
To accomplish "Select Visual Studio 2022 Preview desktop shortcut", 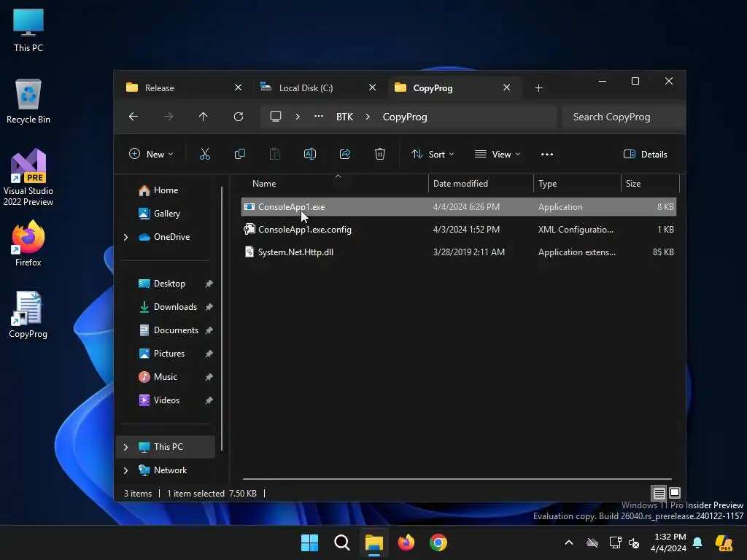I will point(28,177).
